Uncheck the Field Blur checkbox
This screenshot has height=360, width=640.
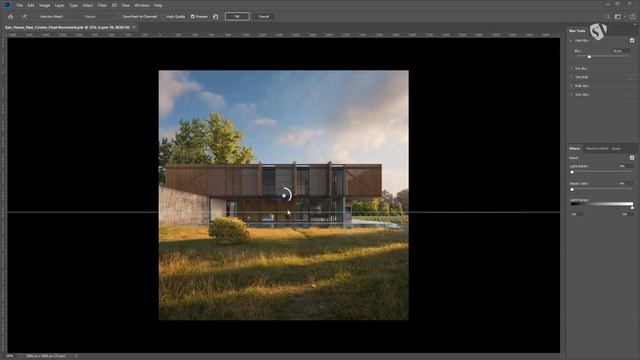pos(632,40)
